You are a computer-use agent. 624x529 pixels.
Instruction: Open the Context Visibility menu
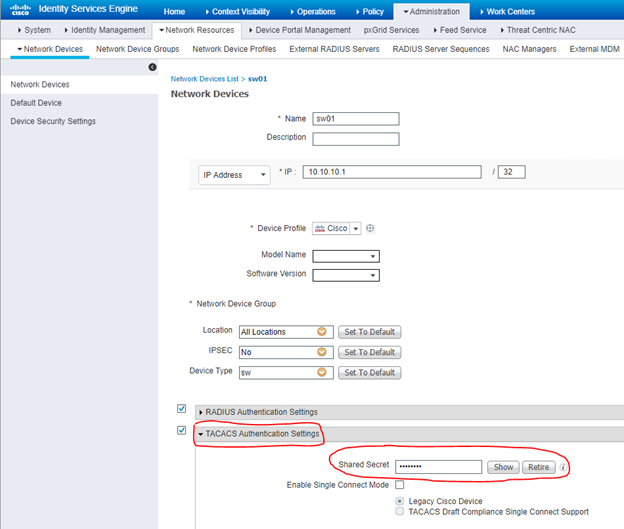click(238, 12)
